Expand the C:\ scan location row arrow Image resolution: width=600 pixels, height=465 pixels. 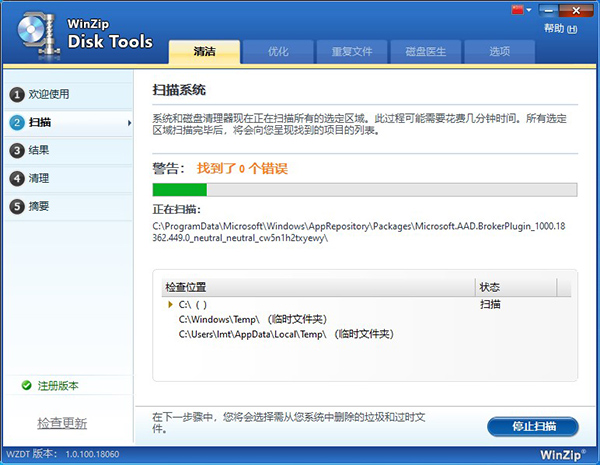[x=170, y=304]
